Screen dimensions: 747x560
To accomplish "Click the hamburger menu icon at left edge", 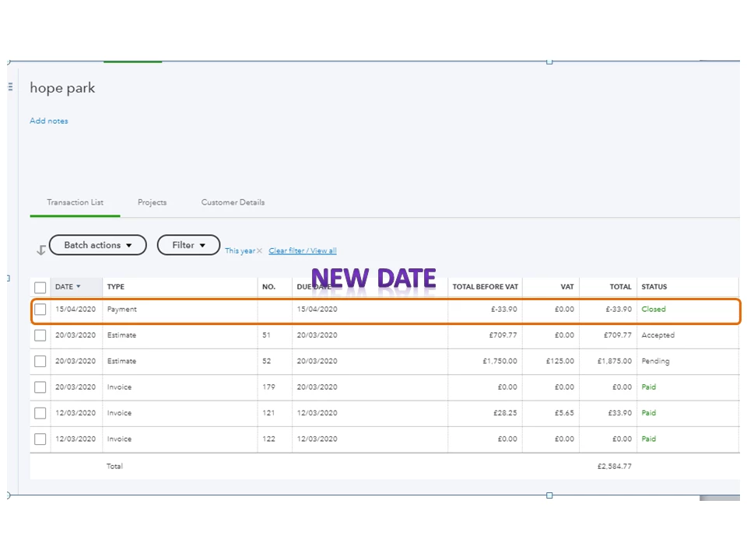I will tap(10, 86).
